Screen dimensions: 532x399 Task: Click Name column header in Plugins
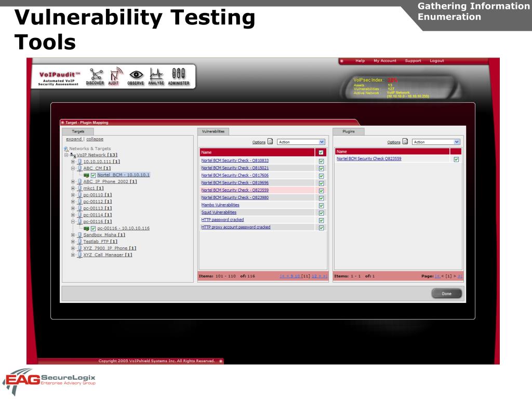pyautogui.click(x=392, y=152)
